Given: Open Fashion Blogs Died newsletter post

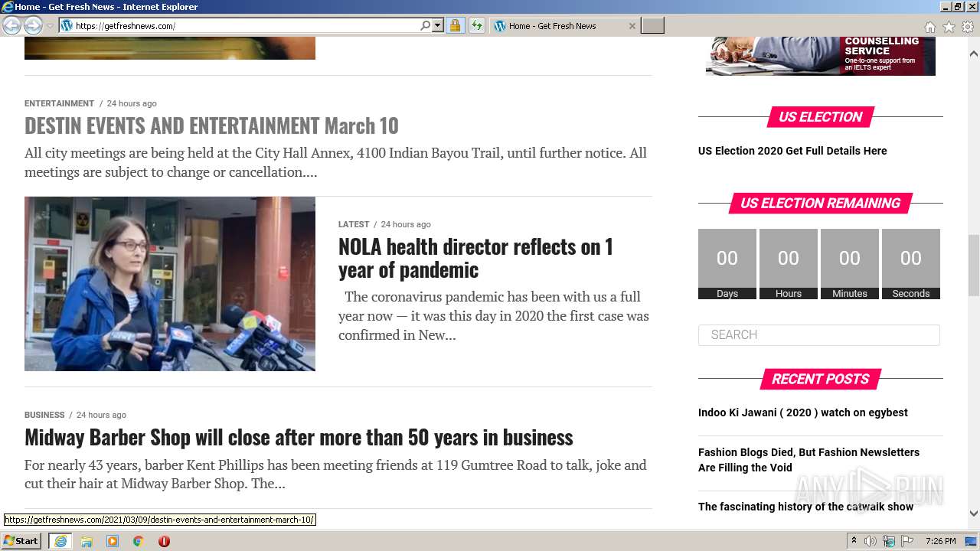Looking at the screenshot, I should pyautogui.click(x=808, y=460).
